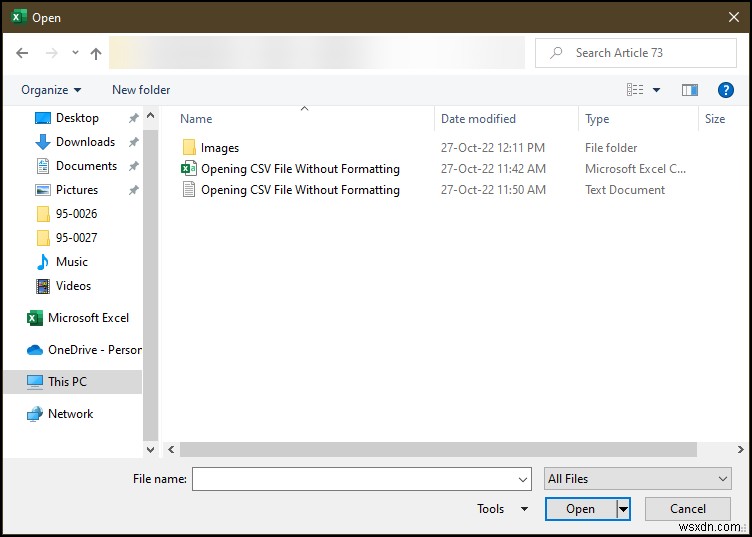The height and width of the screenshot is (537, 752).
Task: Click pin icon beside Desktop
Action: tap(133, 118)
